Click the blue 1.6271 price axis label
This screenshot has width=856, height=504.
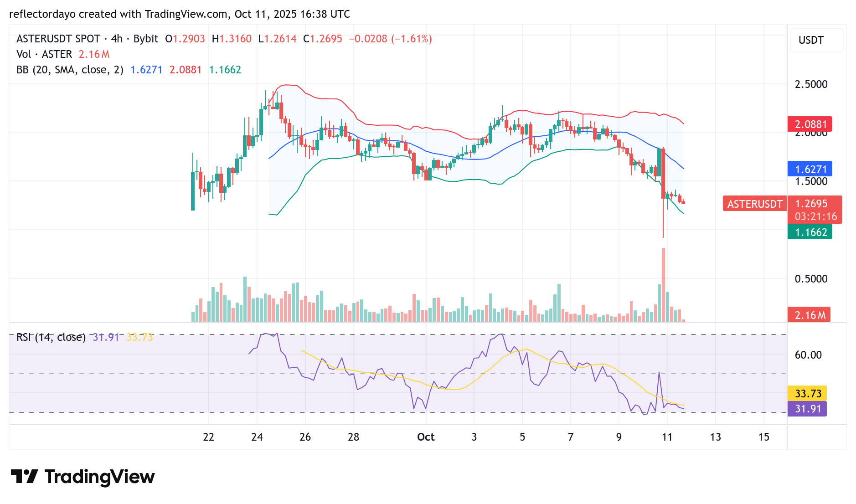810,169
